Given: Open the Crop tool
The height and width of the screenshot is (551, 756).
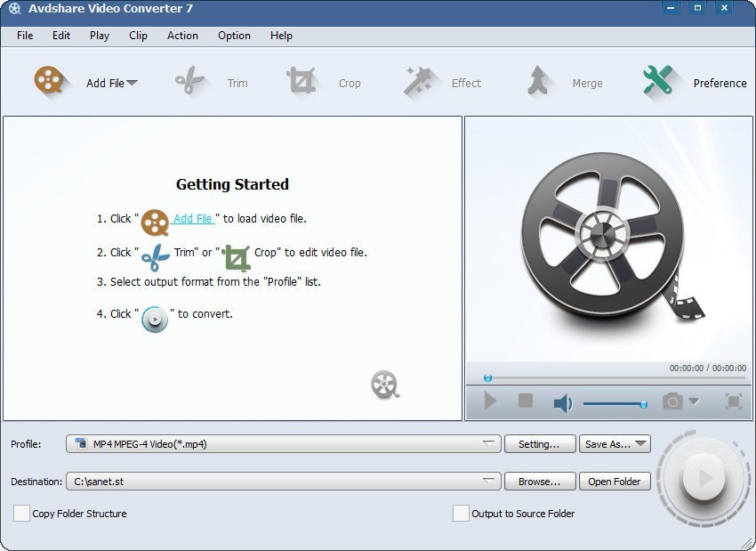Looking at the screenshot, I should tap(302, 82).
